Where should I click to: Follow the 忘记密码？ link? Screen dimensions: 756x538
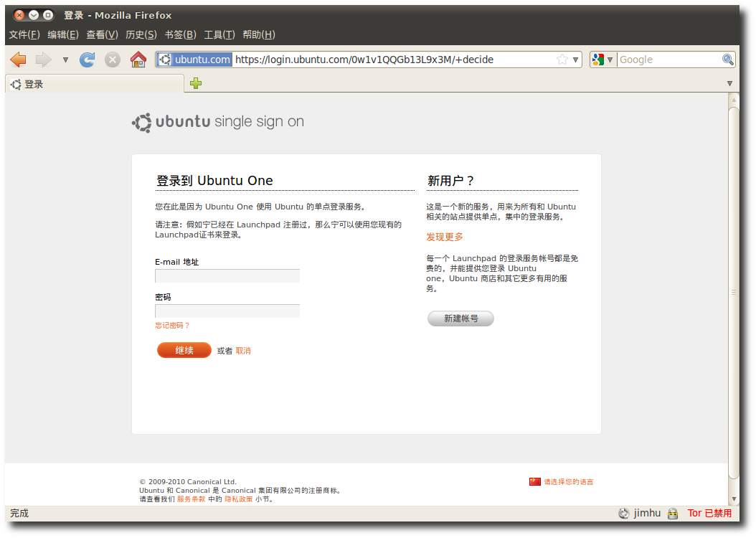(x=172, y=326)
